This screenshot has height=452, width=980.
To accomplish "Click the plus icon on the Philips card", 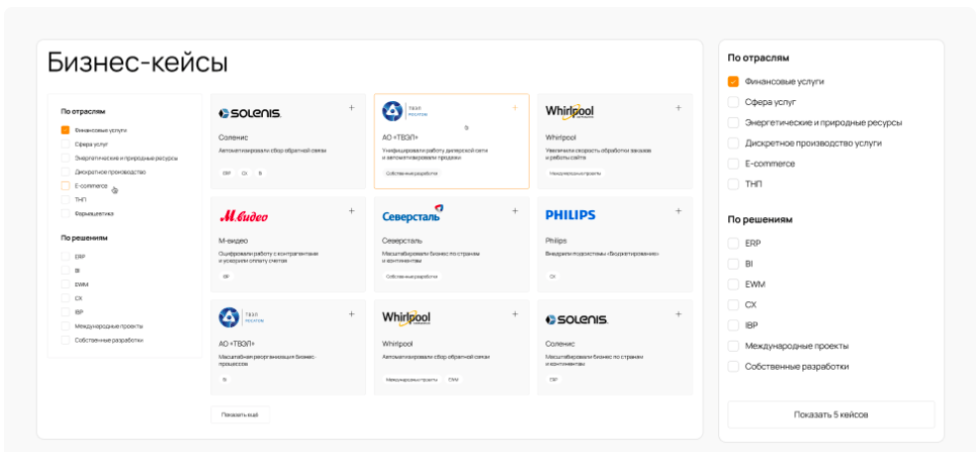I will tap(678, 211).
